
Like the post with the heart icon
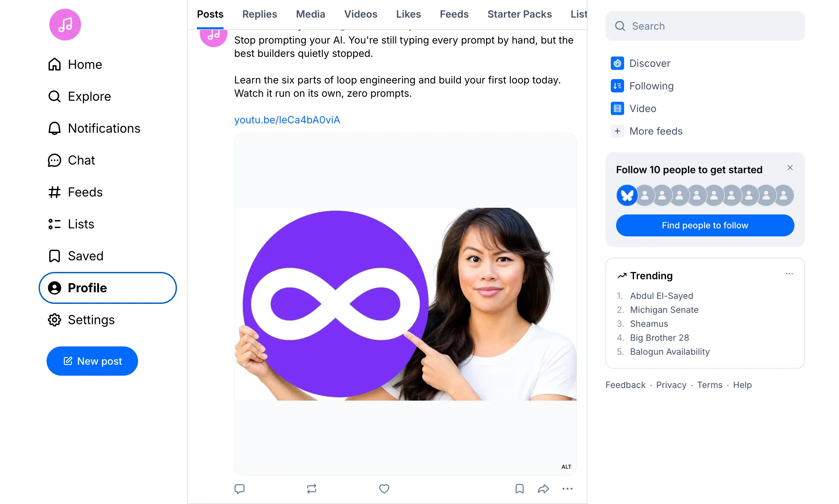(384, 489)
